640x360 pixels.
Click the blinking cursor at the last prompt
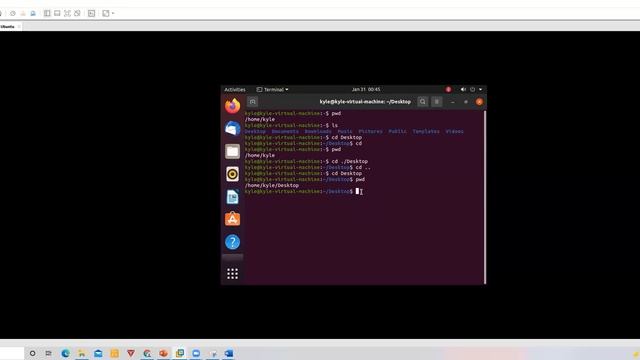pyautogui.click(x=357, y=191)
